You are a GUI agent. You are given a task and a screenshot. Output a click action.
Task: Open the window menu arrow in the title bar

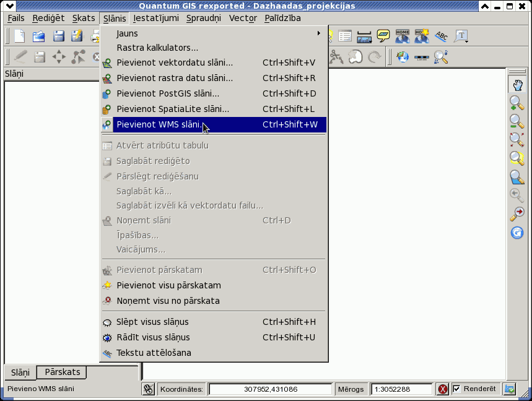tap(10, 6)
